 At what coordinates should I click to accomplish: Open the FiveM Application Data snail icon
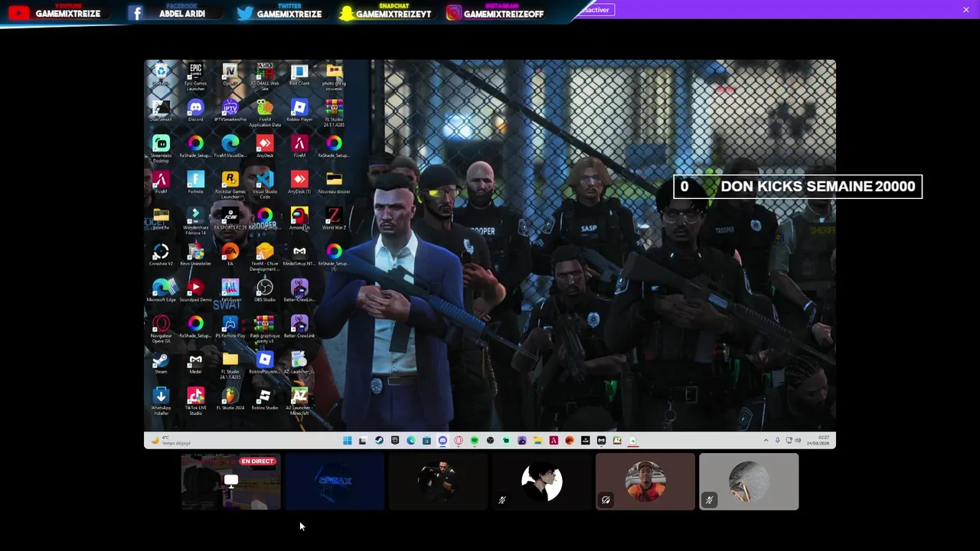[265, 112]
